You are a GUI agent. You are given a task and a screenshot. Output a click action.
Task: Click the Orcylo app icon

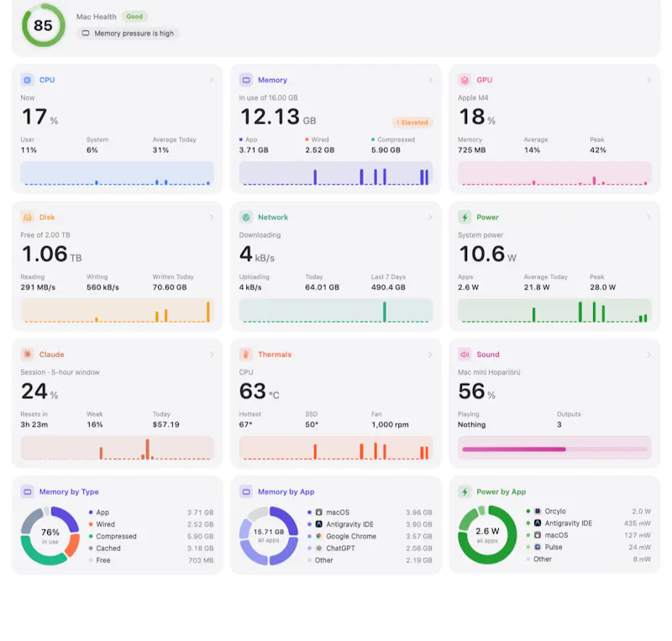[x=538, y=511]
